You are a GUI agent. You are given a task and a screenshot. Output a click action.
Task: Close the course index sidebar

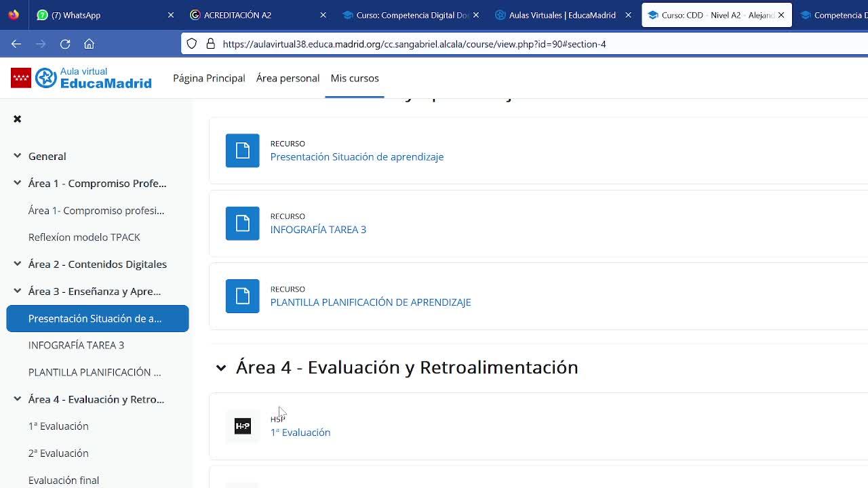18,119
